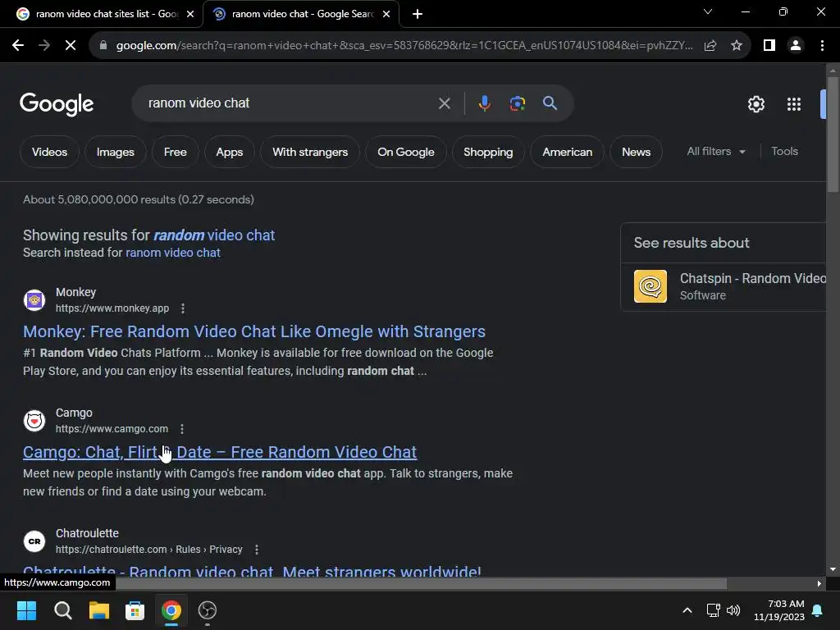Open the Chrome three-dot menu
840x630 pixels.
(x=822, y=46)
